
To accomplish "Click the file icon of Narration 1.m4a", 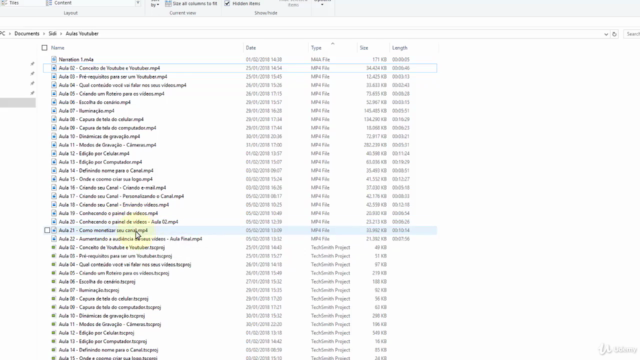I will tap(54, 60).
